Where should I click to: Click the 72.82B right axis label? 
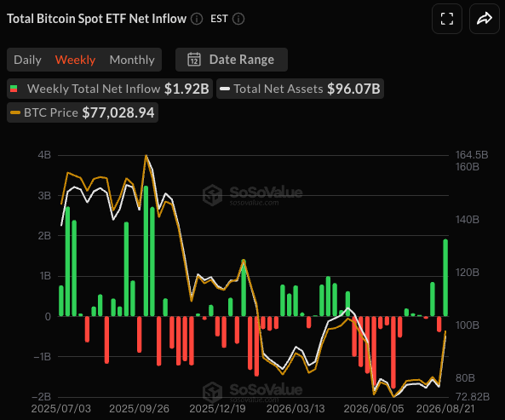coord(473,396)
